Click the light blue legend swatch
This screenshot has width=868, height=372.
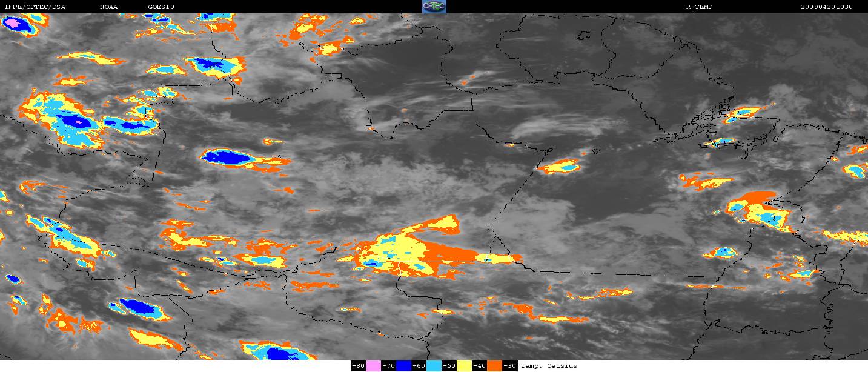(434, 365)
